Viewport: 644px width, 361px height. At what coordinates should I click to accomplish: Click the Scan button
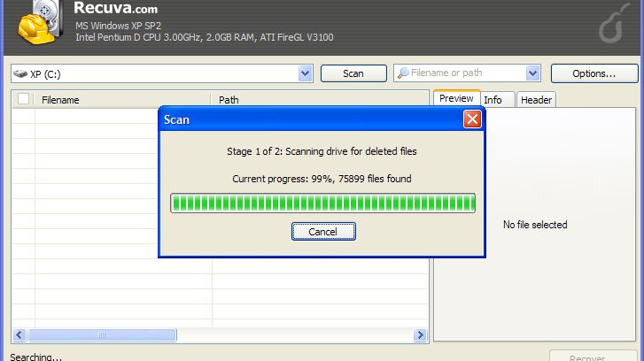(x=353, y=73)
